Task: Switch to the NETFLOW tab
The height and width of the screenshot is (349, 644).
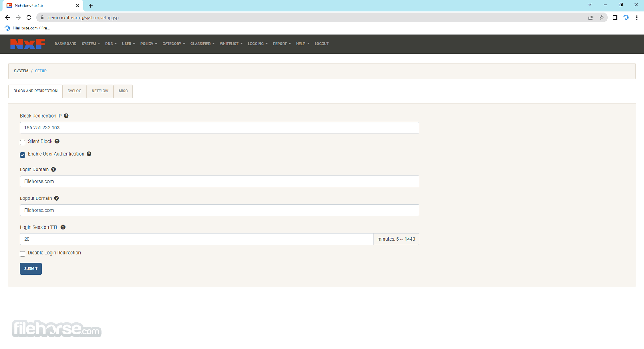Action: [100, 91]
